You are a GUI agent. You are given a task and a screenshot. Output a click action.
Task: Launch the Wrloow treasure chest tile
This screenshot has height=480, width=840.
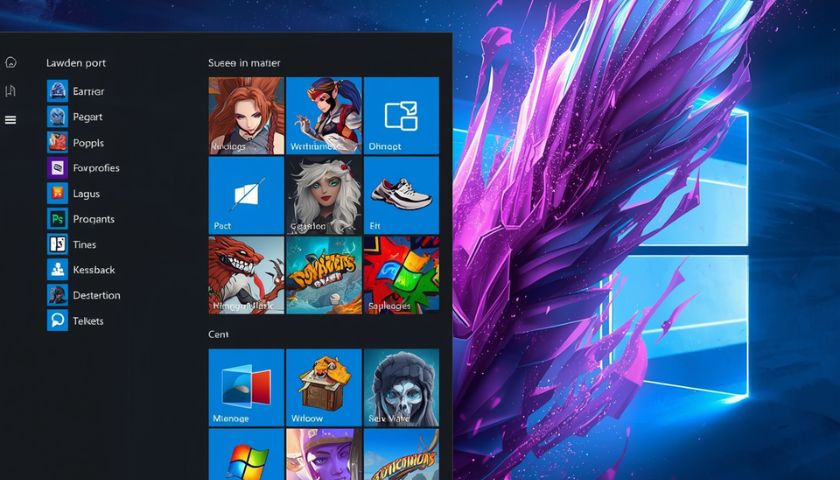(324, 387)
